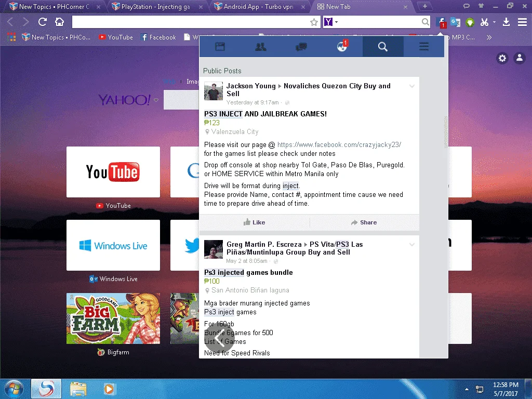Open Yahoo search engine selector dropdown
532x399 pixels.
[331, 22]
